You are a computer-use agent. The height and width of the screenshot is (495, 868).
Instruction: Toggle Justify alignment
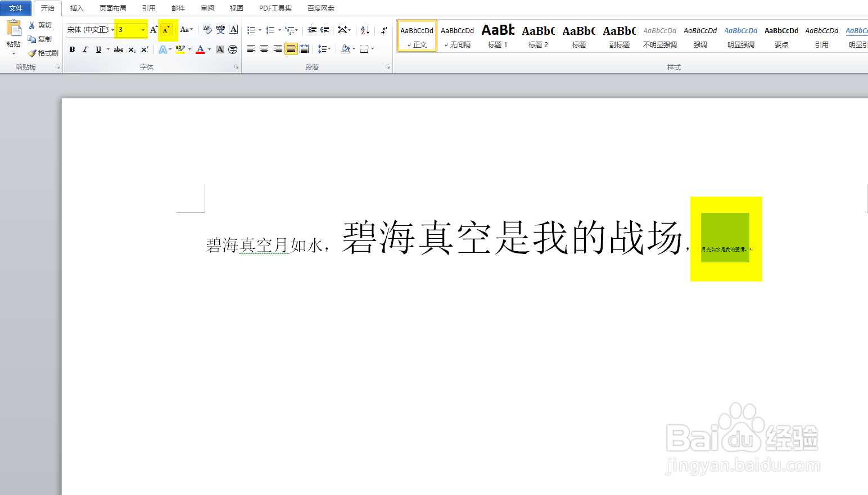[x=291, y=49]
